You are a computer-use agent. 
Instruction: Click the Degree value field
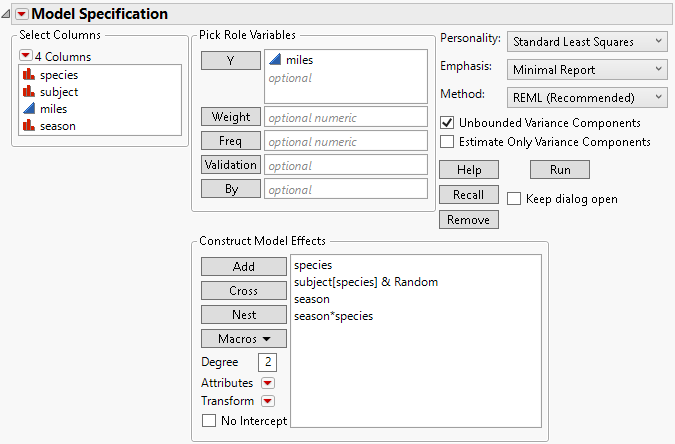[268, 362]
